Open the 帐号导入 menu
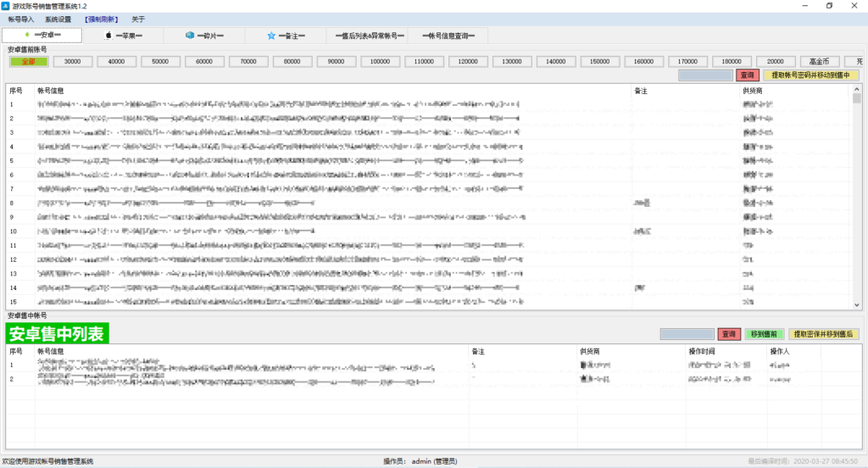 tap(21, 19)
